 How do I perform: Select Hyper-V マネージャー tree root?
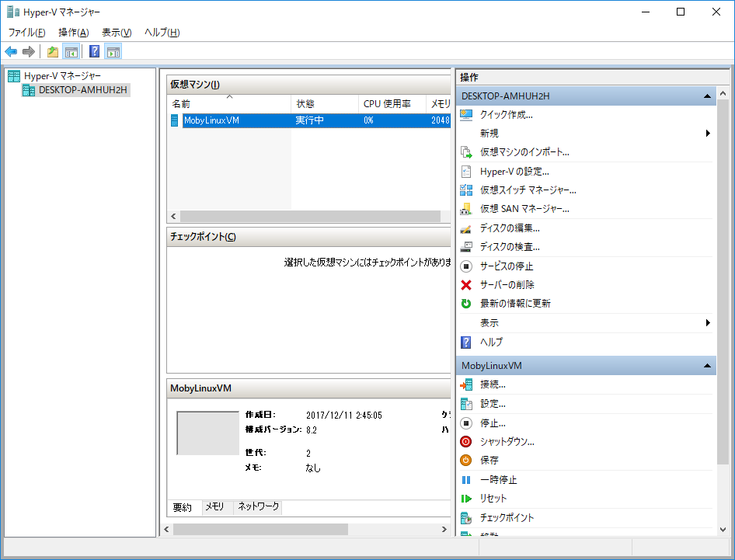pos(62,76)
